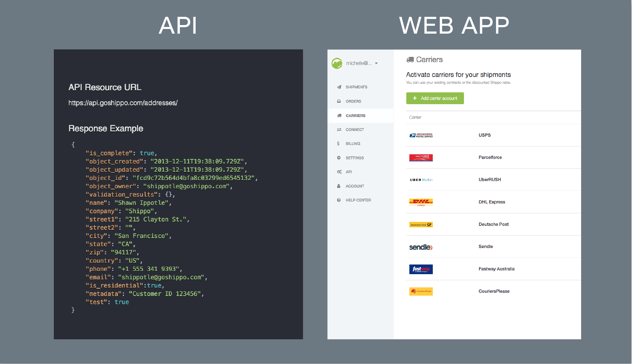Viewport: 632px width, 364px height.
Task: Open the SHIPMENTS menu item
Action: tap(356, 87)
